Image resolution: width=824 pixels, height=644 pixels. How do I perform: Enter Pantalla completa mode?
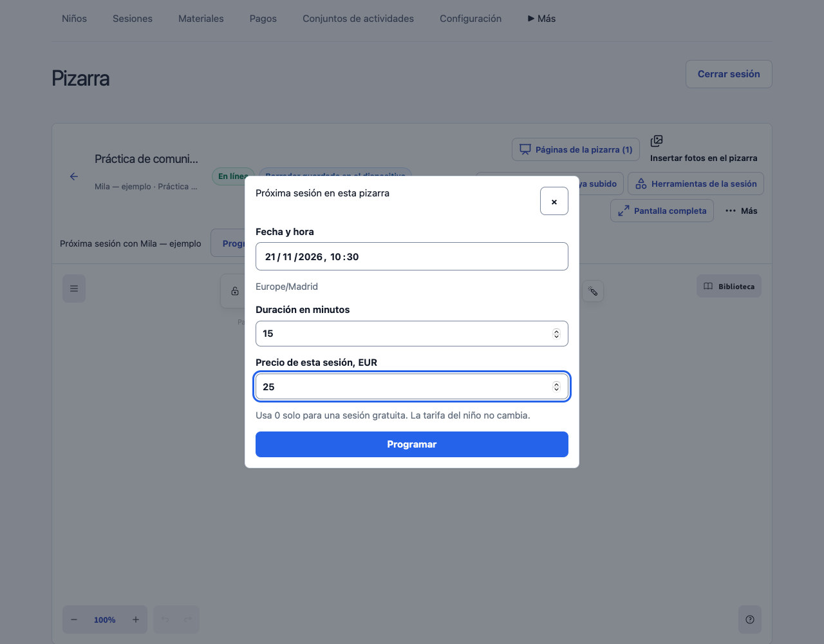pos(662,211)
